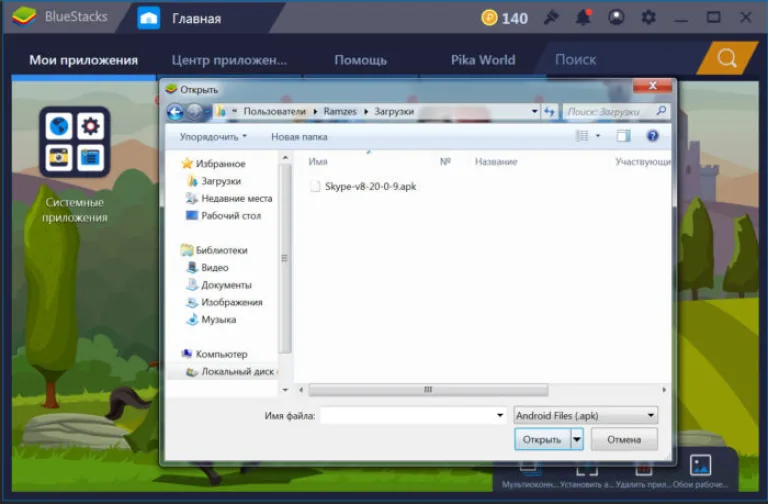The height and width of the screenshot is (504, 768).
Task: Click the uninstall app icon in the bottom bar
Action: pos(644,469)
